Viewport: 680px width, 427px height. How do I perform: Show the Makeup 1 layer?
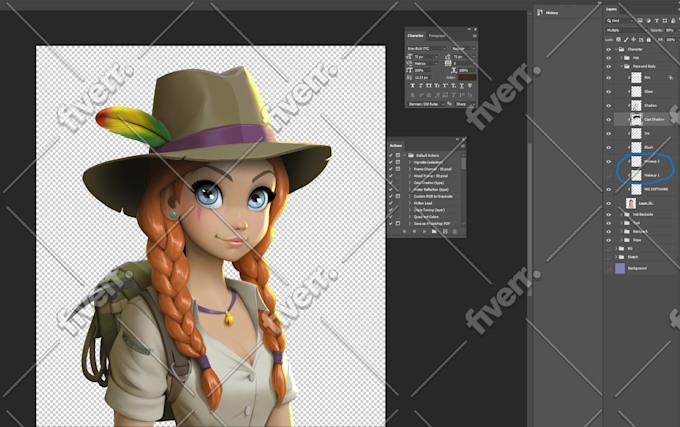pyautogui.click(x=608, y=175)
